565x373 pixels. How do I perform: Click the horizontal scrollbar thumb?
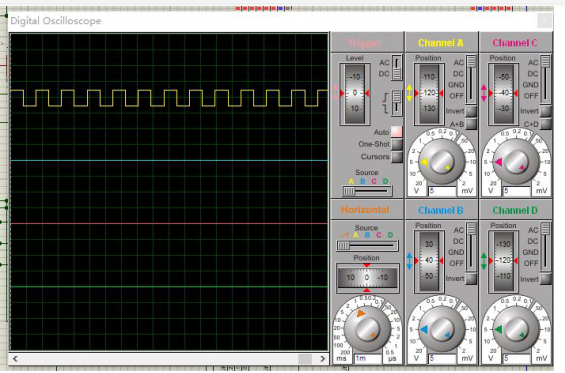[305, 359]
